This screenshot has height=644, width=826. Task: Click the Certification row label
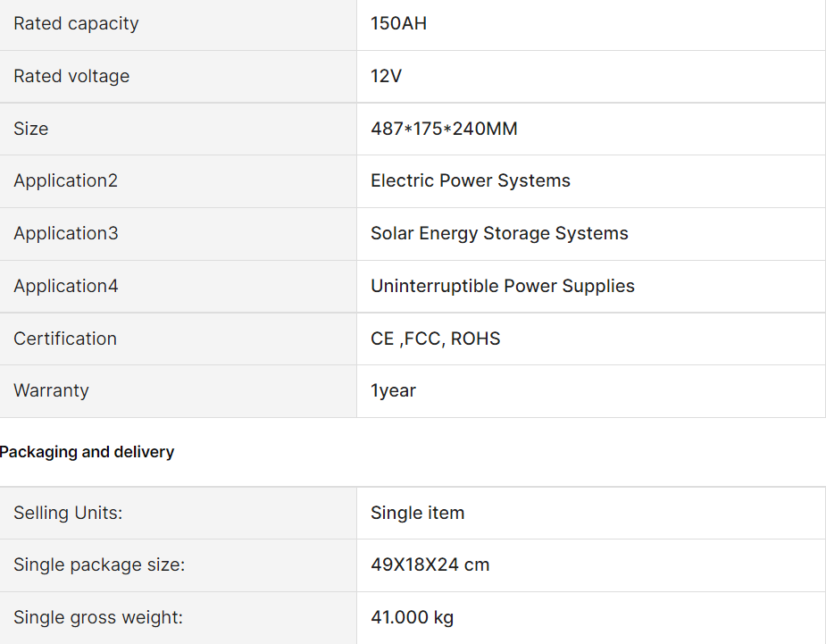(x=65, y=339)
